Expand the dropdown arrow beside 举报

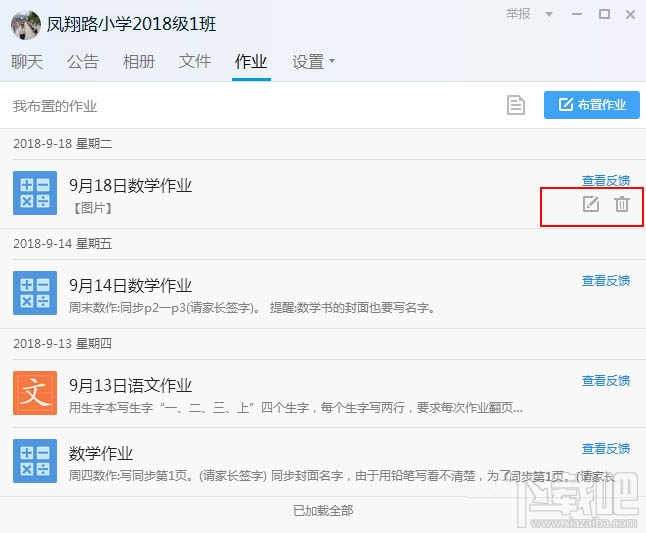[x=548, y=14]
